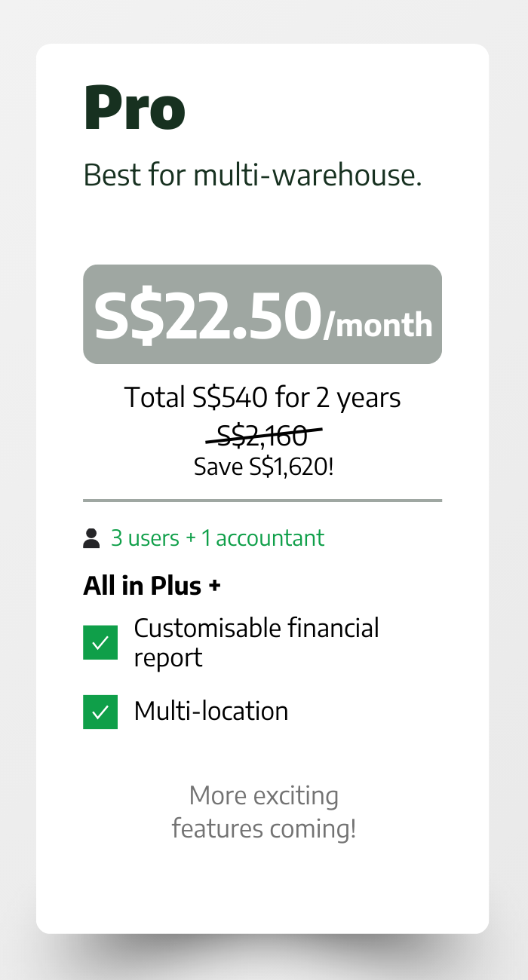Screen dimensions: 528x980
Task: Select the Pro plan heading
Action: click(x=134, y=108)
